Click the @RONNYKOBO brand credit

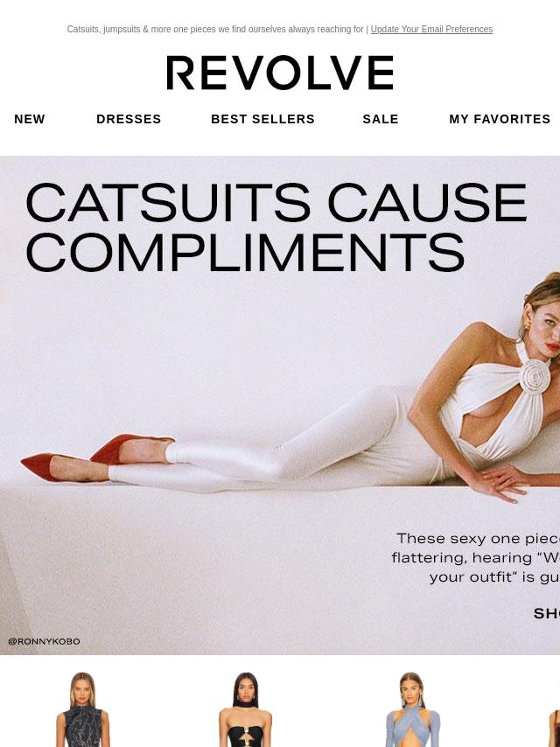click(x=45, y=641)
